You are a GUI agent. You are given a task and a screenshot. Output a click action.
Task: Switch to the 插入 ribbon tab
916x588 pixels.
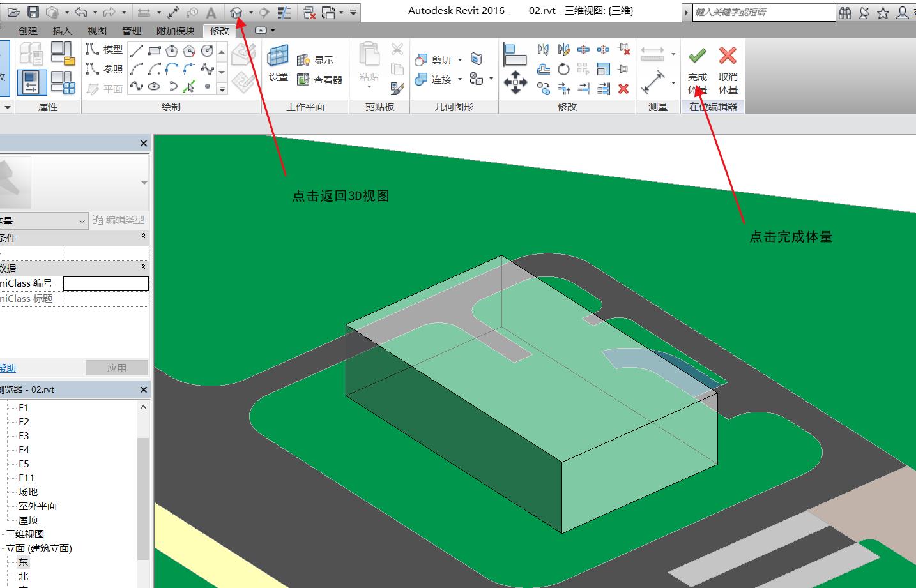pyautogui.click(x=62, y=31)
